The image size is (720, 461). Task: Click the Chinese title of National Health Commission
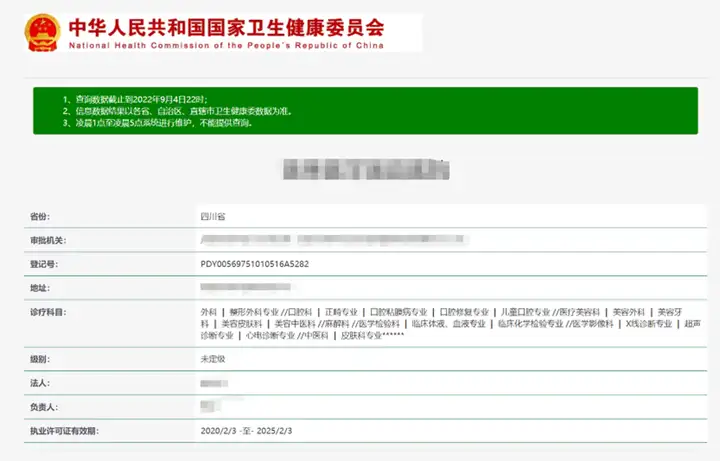[x=226, y=28]
